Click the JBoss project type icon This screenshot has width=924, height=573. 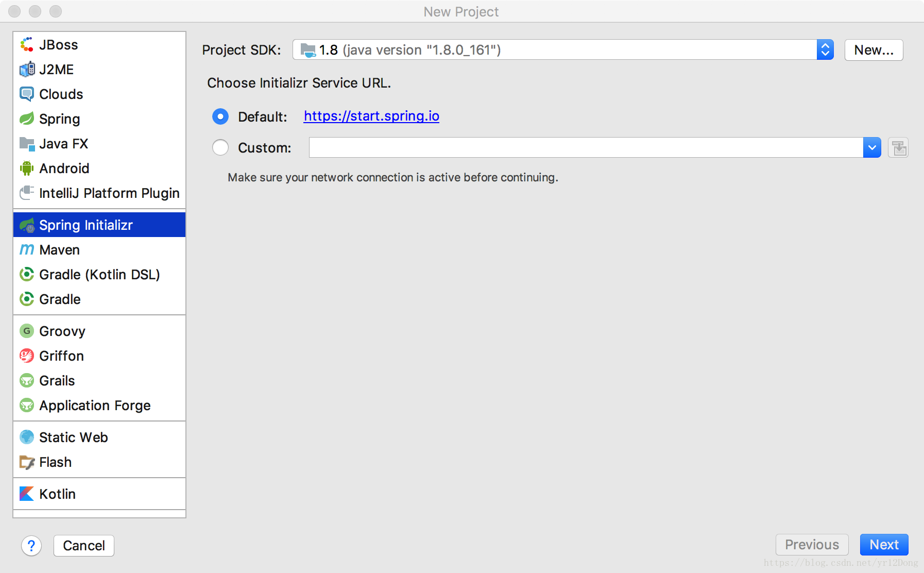(x=27, y=45)
